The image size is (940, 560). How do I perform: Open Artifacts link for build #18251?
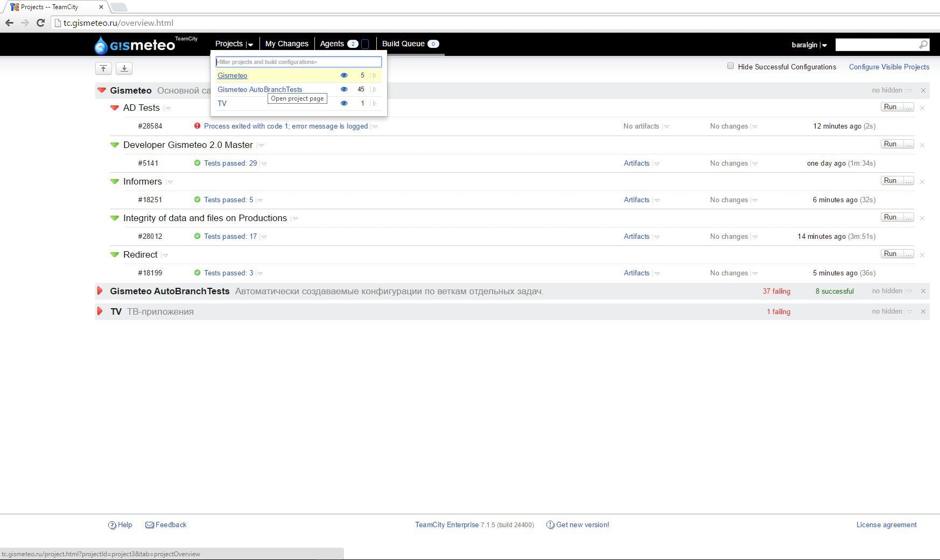click(636, 200)
